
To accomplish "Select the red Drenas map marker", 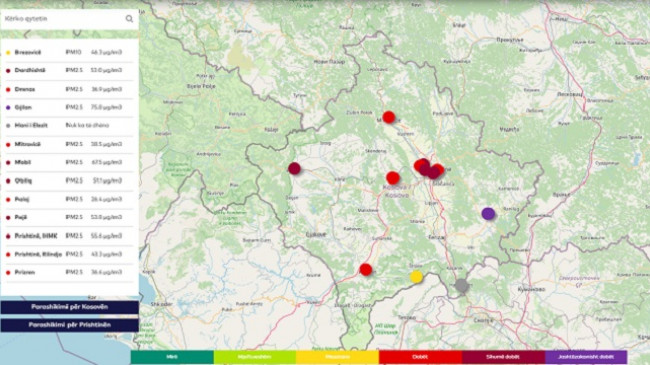I will click(x=393, y=178).
